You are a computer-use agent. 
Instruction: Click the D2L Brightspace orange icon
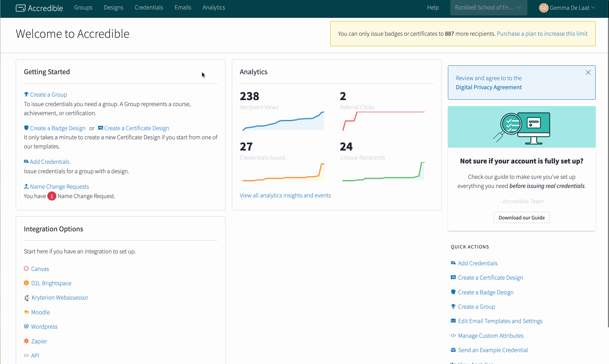click(x=26, y=283)
